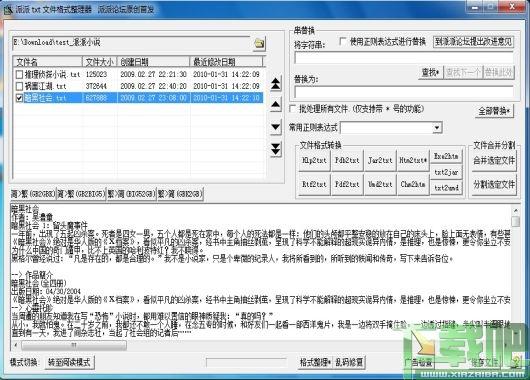Click the horizontal scrollbar thumb in text preview

point(74,345)
